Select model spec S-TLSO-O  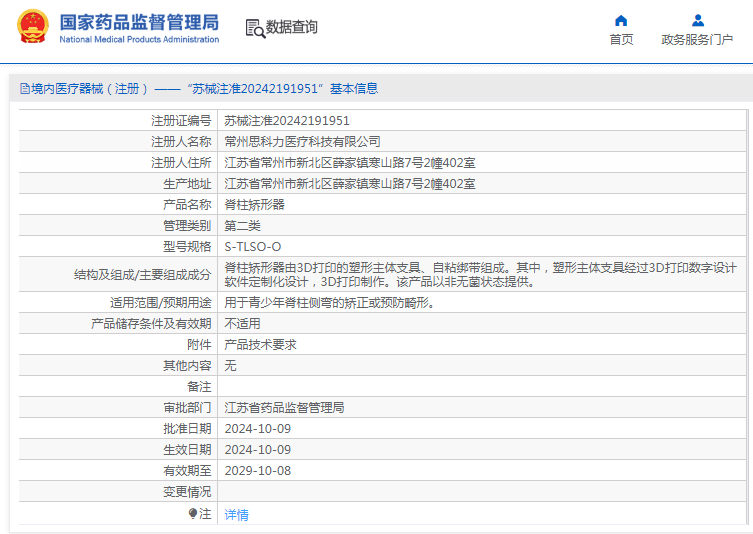point(253,247)
